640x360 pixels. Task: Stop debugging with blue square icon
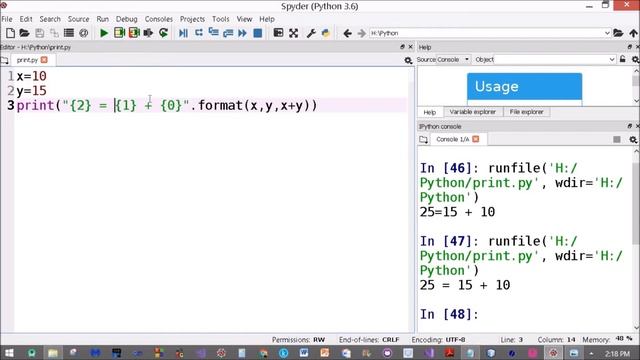point(258,33)
